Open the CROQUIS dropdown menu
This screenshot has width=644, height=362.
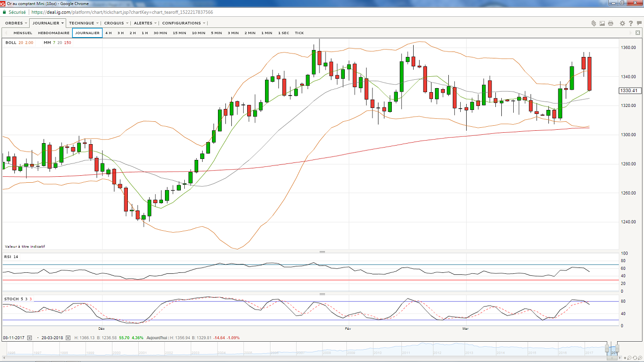coord(116,23)
